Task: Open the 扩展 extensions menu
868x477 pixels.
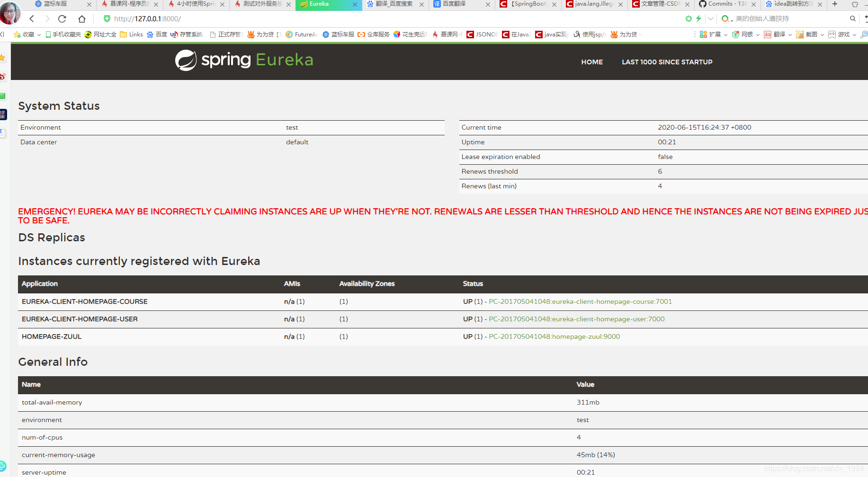Action: pyautogui.click(x=713, y=35)
